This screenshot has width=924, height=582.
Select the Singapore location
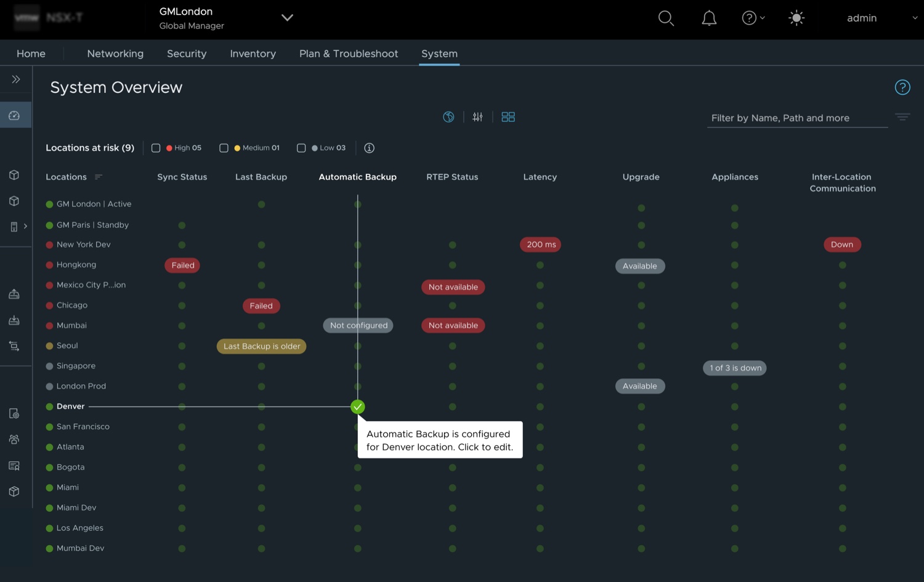tap(76, 366)
